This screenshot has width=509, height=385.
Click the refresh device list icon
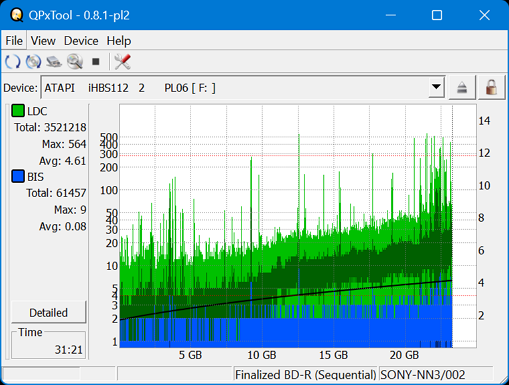[x=13, y=62]
